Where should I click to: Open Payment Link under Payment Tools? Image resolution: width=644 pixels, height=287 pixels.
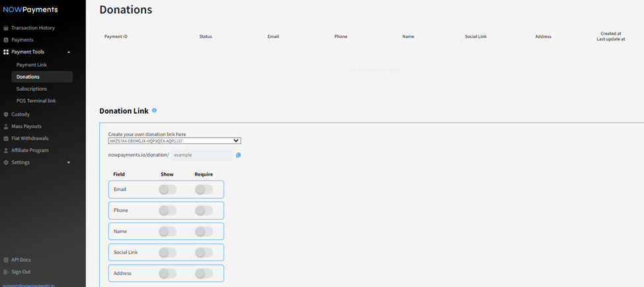coord(32,65)
